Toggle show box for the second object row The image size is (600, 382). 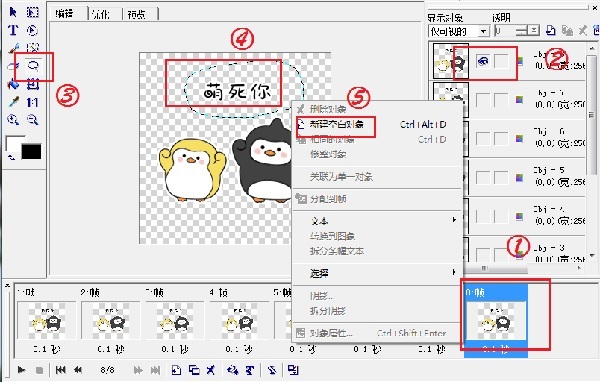(483, 100)
